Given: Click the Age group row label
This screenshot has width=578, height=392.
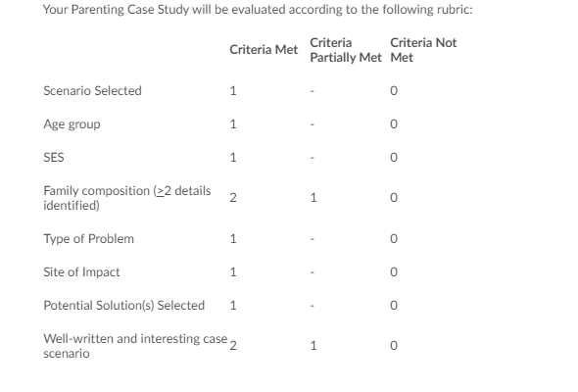Looking at the screenshot, I should pyautogui.click(x=72, y=124).
